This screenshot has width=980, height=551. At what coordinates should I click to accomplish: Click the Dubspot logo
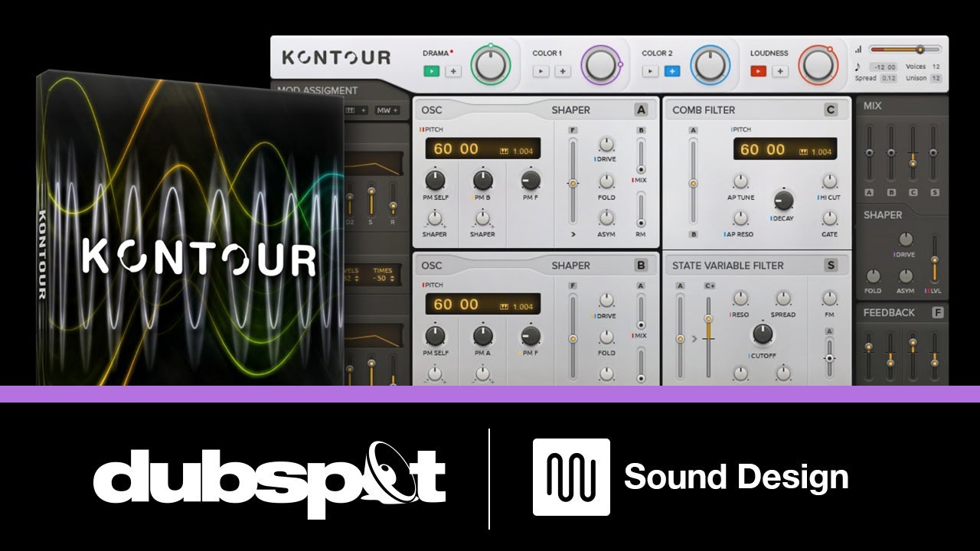pyautogui.click(x=272, y=477)
